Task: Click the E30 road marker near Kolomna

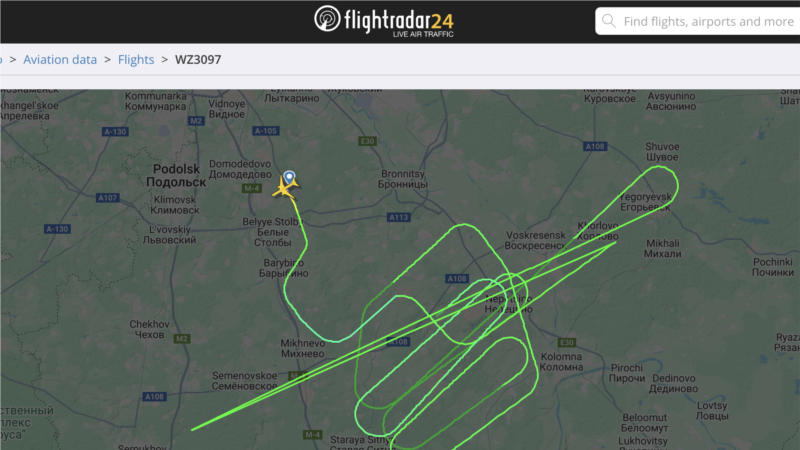Action: [x=566, y=342]
